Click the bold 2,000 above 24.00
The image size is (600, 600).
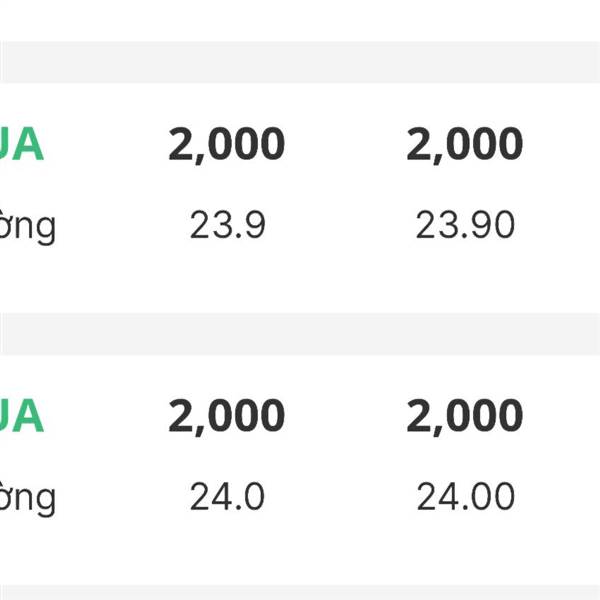(x=465, y=416)
